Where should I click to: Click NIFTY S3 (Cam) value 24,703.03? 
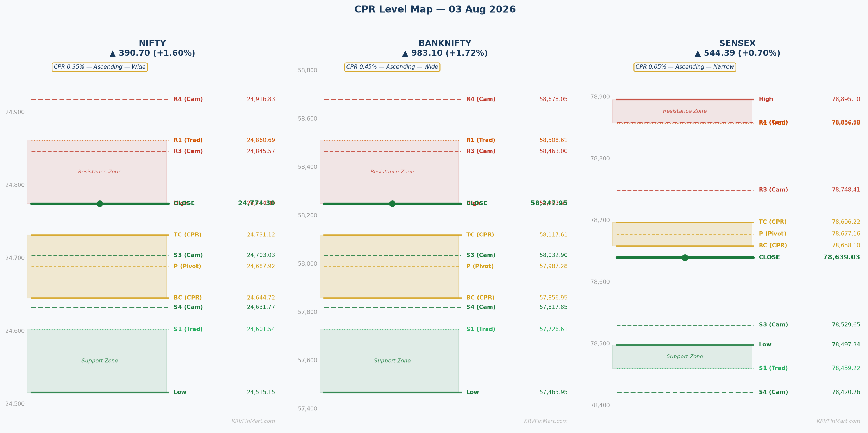tap(261, 255)
